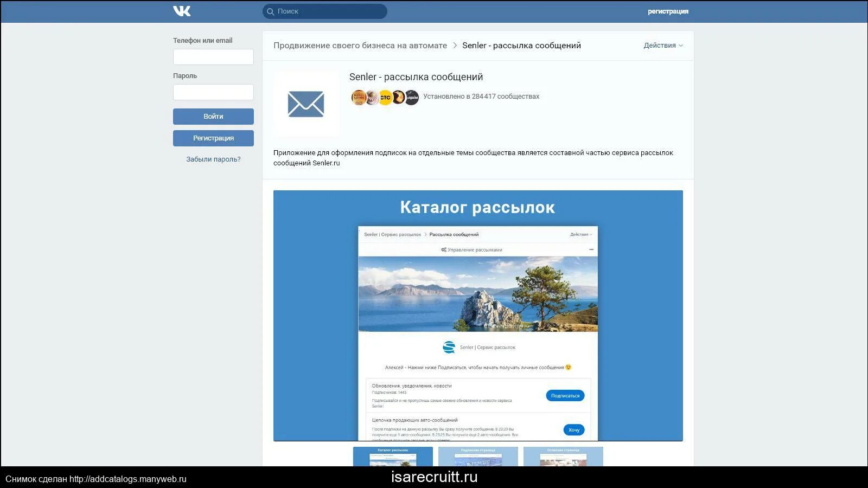The width and height of the screenshot is (868, 488).
Task: Click the Подписаться button in preview
Action: pos(565,396)
